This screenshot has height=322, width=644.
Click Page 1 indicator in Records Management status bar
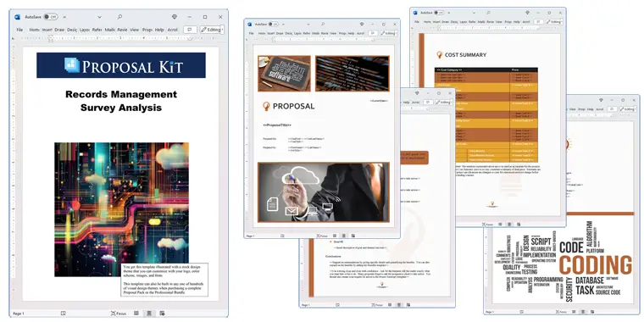pyautogui.click(x=19, y=314)
